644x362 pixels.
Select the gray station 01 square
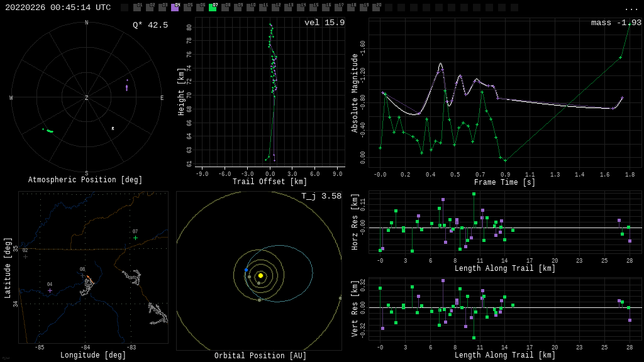point(137,8)
